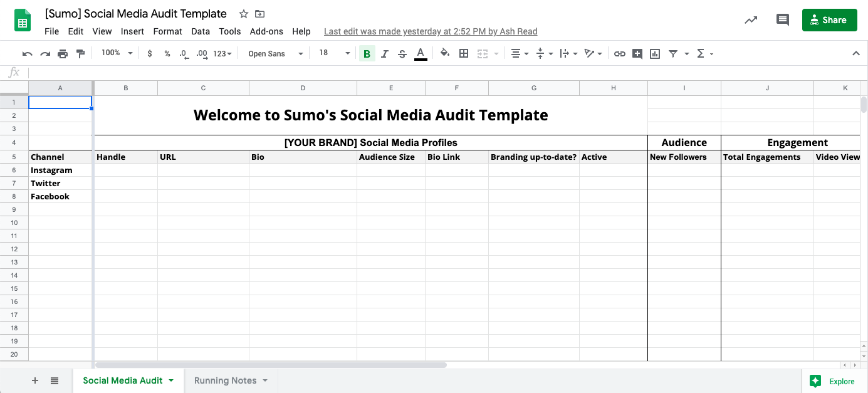This screenshot has width=868, height=393.
Task: Expand Running Notes tab menu arrow
Action: [x=265, y=380]
